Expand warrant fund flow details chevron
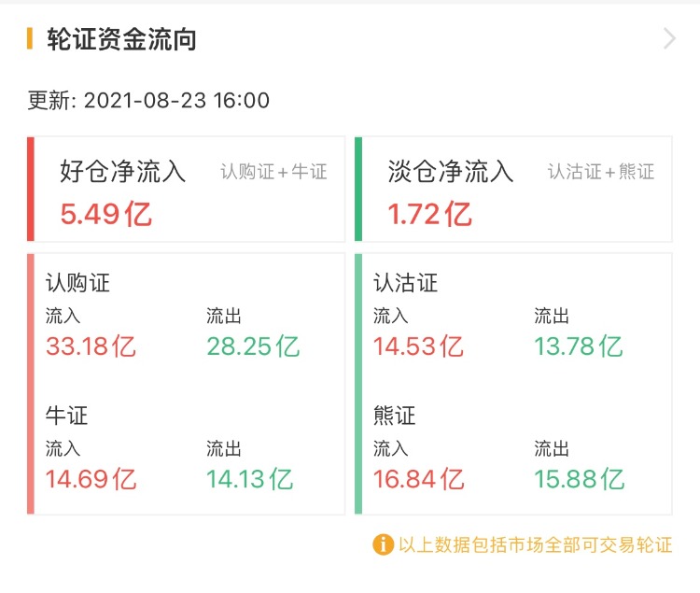This screenshot has height=593, width=700. (668, 39)
